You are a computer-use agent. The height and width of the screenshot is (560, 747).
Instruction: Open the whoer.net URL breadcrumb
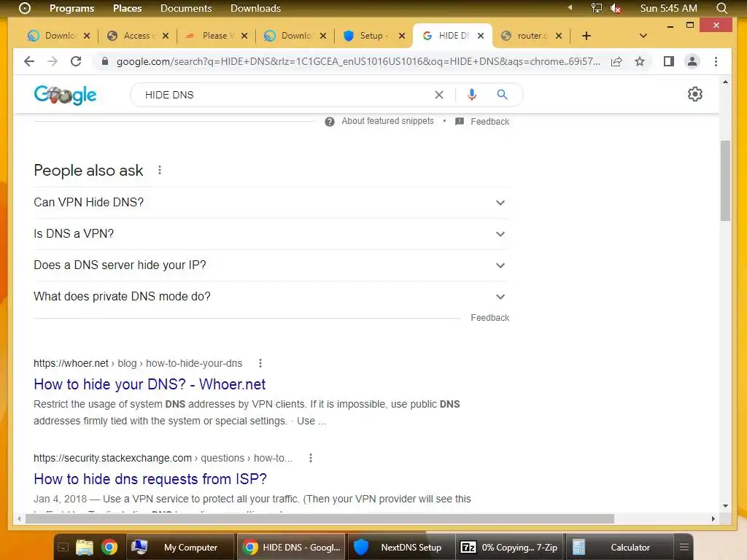(138, 363)
